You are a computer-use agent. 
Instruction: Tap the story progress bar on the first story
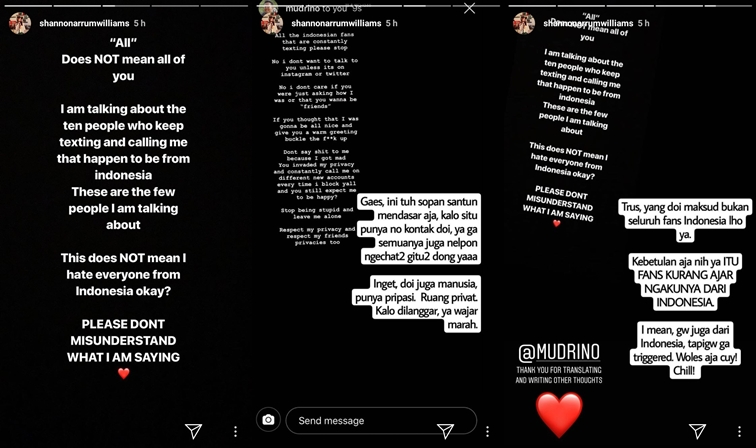126,6
